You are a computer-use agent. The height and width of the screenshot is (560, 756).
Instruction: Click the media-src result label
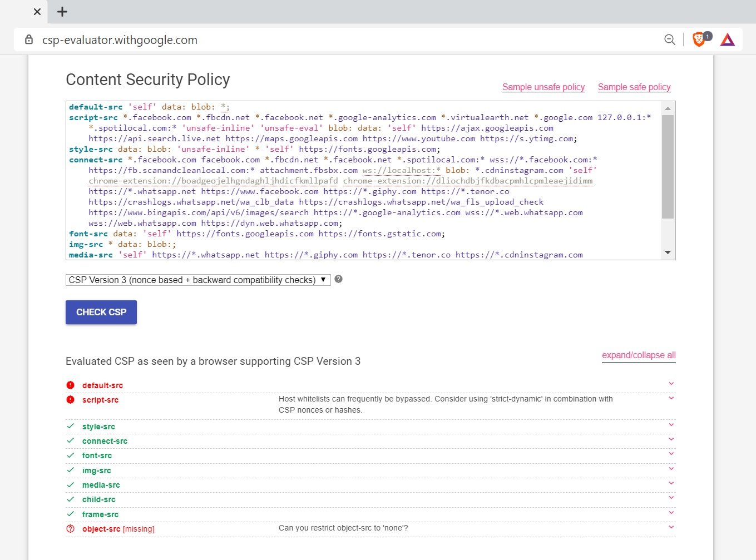click(101, 485)
